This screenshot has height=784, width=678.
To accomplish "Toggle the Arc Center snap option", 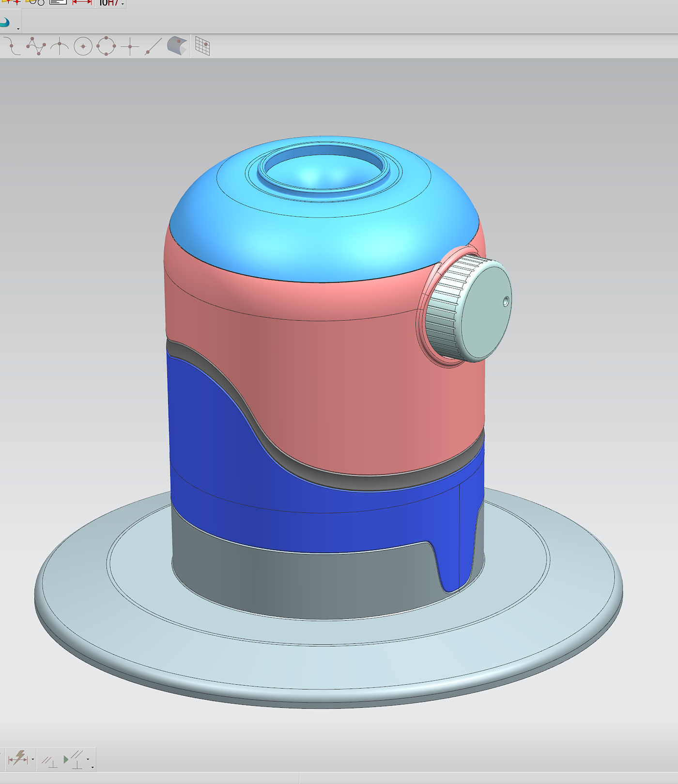I will tap(83, 47).
